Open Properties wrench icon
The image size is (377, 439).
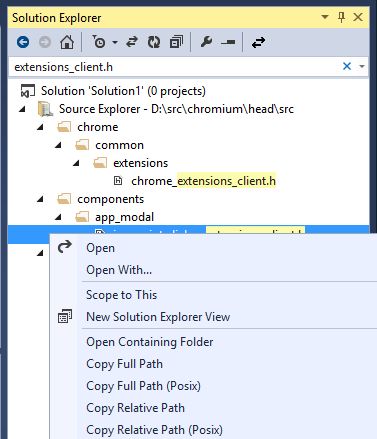206,42
